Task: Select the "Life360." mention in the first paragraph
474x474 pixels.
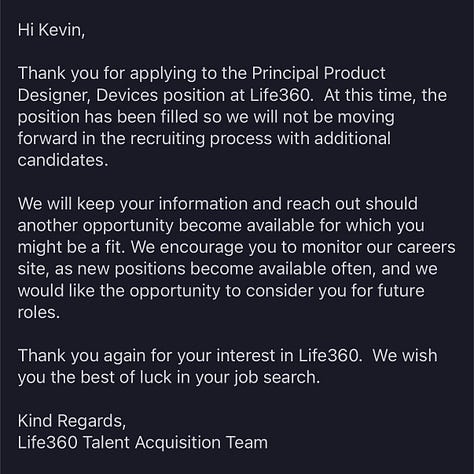Action: pos(282,95)
